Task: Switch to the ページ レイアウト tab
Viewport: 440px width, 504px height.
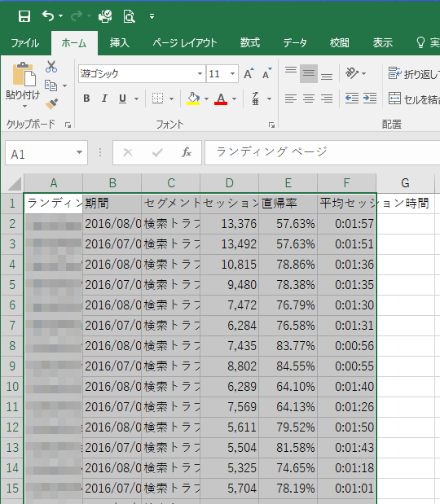Action: pos(185,43)
